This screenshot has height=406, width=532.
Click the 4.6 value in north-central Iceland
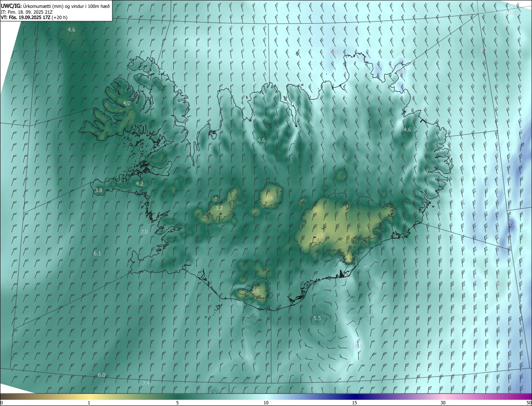[x=261, y=140]
